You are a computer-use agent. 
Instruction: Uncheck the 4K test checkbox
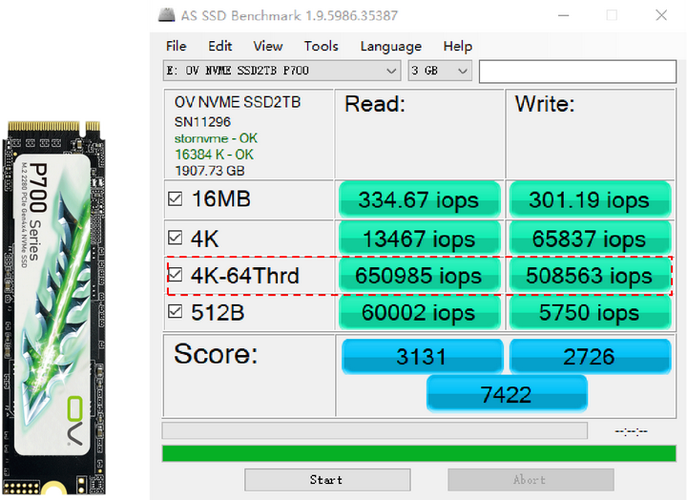tap(175, 238)
